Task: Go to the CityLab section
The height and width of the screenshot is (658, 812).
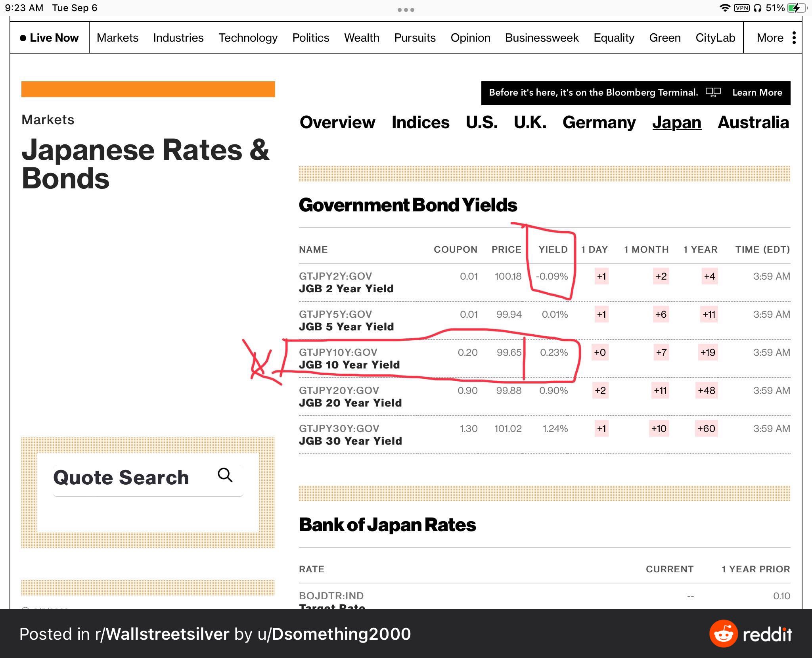Action: tap(715, 38)
